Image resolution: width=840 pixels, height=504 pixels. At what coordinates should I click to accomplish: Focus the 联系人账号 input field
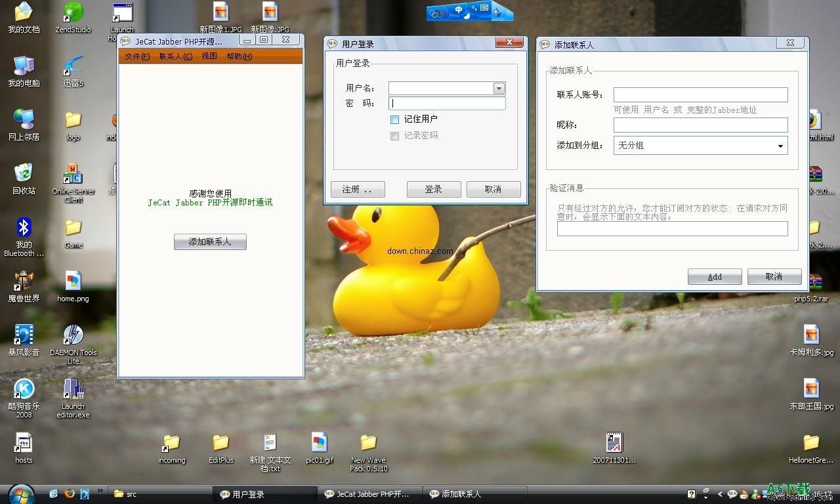point(700,95)
